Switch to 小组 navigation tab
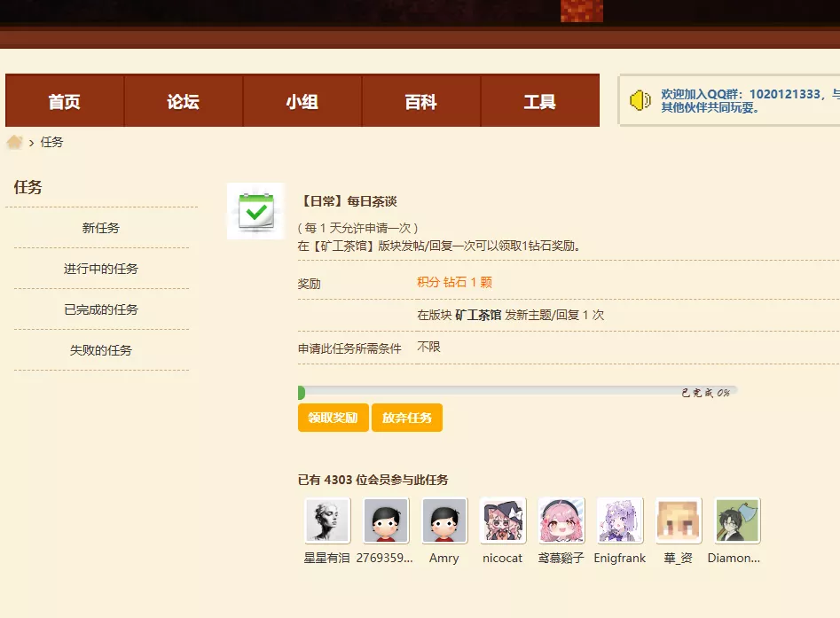 pos(302,102)
